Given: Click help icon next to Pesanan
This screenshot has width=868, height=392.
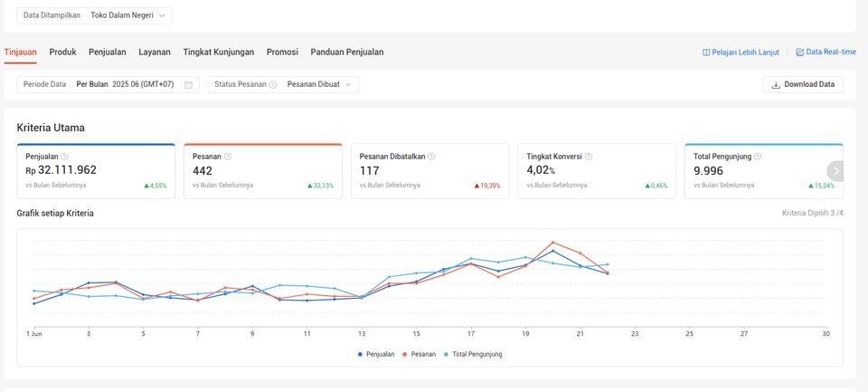Looking at the screenshot, I should click(228, 157).
